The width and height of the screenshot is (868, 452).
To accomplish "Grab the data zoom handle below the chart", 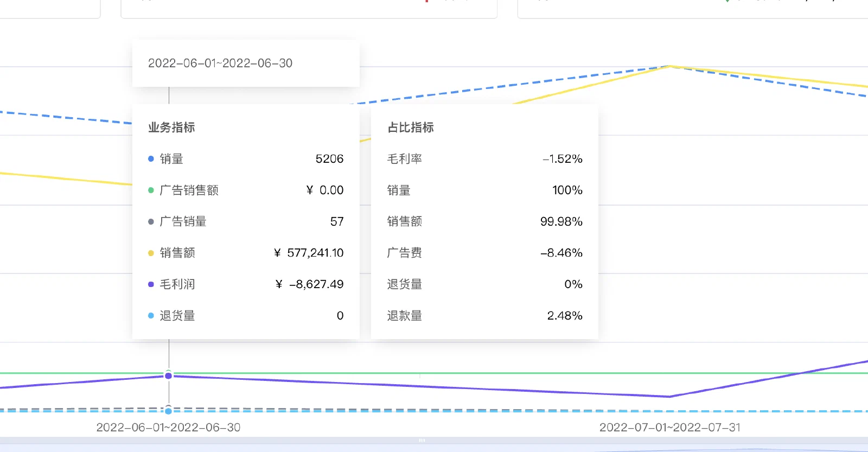I will [x=422, y=440].
